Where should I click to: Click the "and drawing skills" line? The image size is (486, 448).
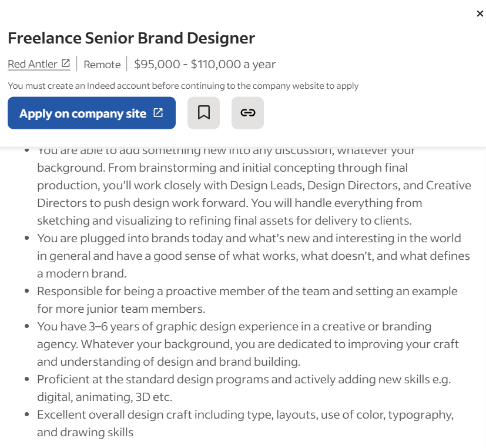[x=85, y=432]
